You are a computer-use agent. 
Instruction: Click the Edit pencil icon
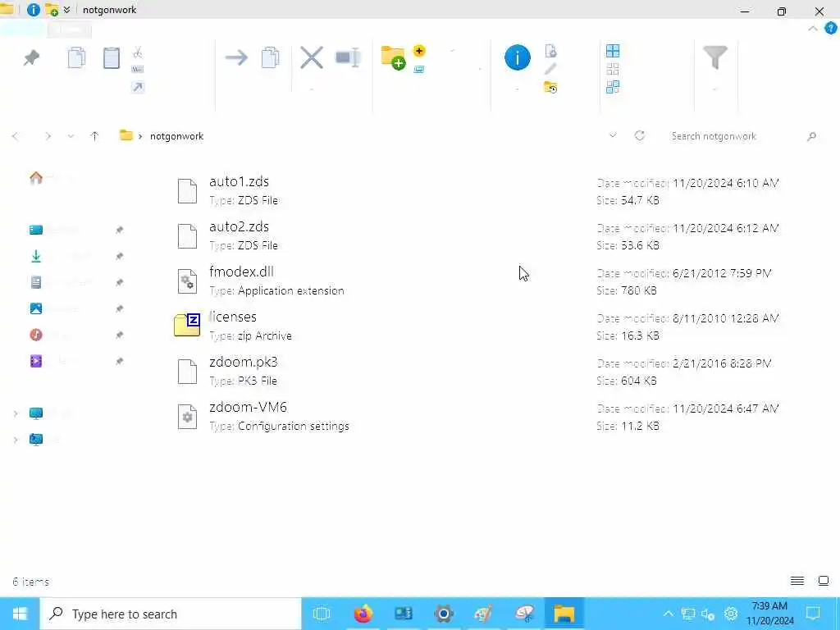pos(550,69)
